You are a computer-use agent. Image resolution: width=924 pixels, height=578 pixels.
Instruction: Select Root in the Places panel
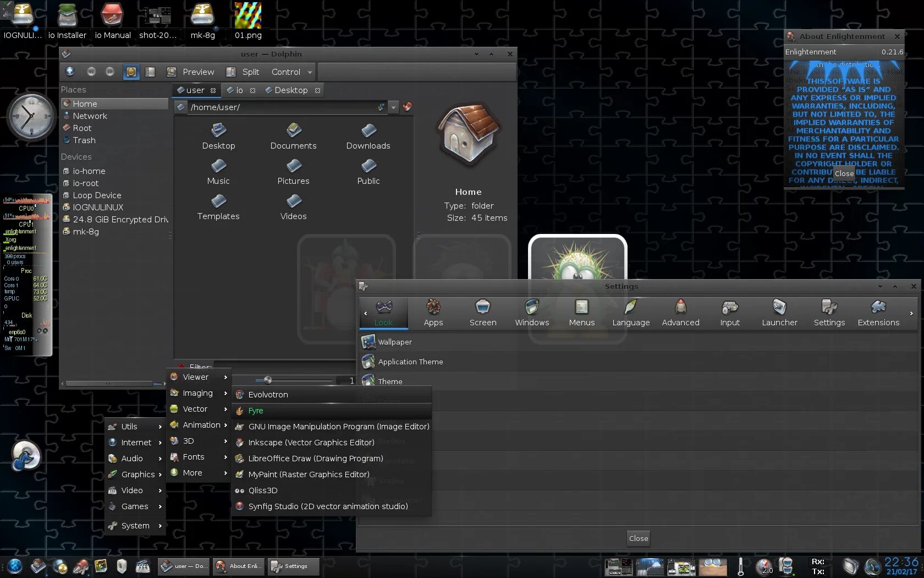114,128
